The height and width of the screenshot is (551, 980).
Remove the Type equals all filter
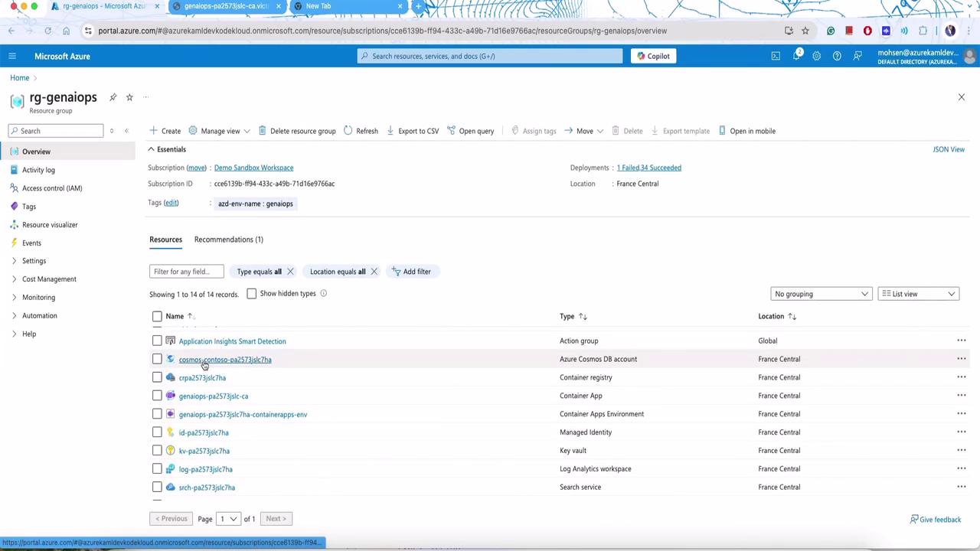tap(290, 272)
